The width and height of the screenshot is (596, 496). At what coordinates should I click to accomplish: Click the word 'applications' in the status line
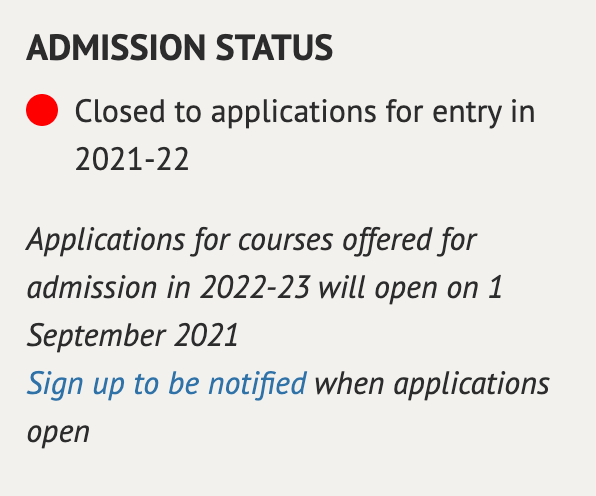[x=293, y=113]
